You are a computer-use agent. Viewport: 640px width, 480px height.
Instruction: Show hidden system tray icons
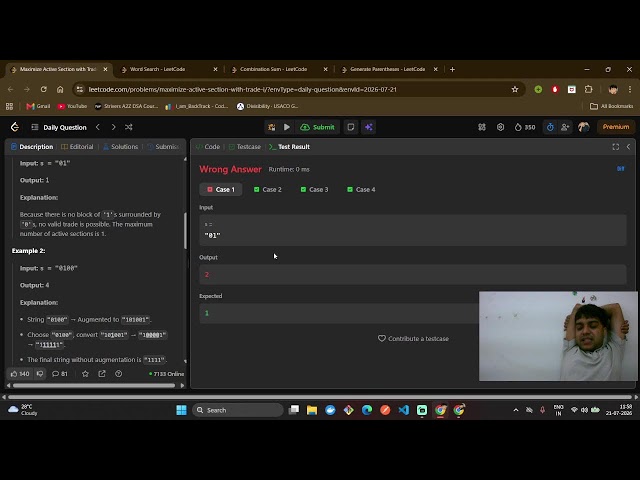[516, 410]
